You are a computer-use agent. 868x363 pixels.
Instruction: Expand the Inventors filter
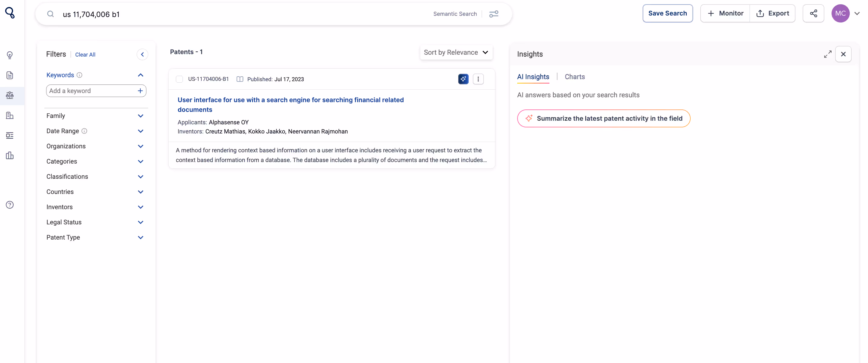tap(141, 207)
